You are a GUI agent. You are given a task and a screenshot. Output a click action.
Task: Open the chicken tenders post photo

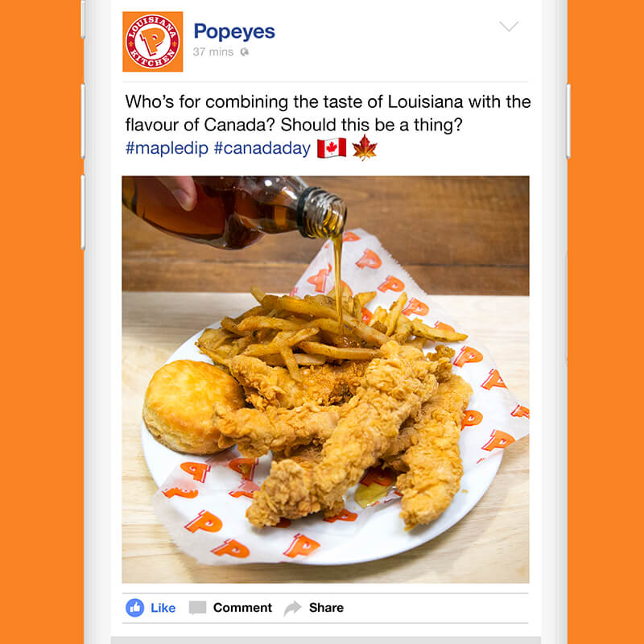(x=325, y=379)
